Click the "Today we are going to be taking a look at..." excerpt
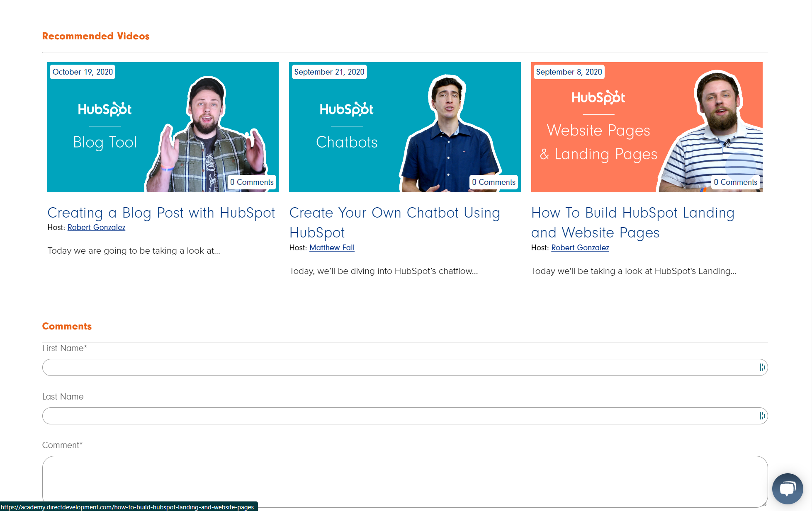 [134, 251]
